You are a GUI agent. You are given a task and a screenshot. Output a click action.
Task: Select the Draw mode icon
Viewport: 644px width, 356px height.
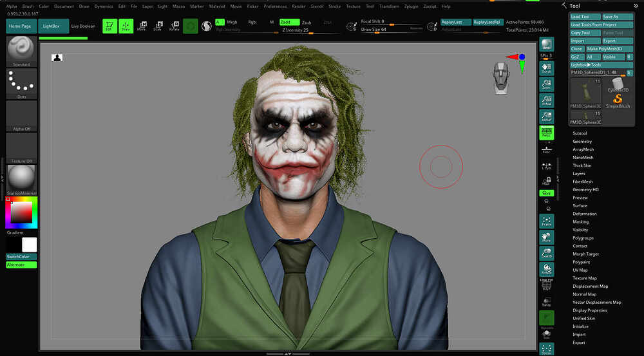point(126,26)
